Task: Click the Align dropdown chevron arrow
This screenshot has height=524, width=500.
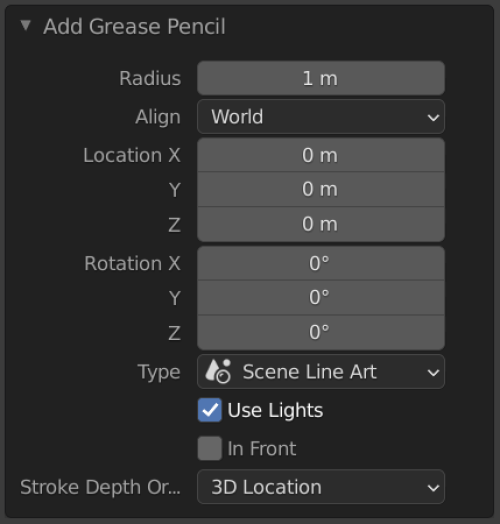Action: click(x=433, y=117)
